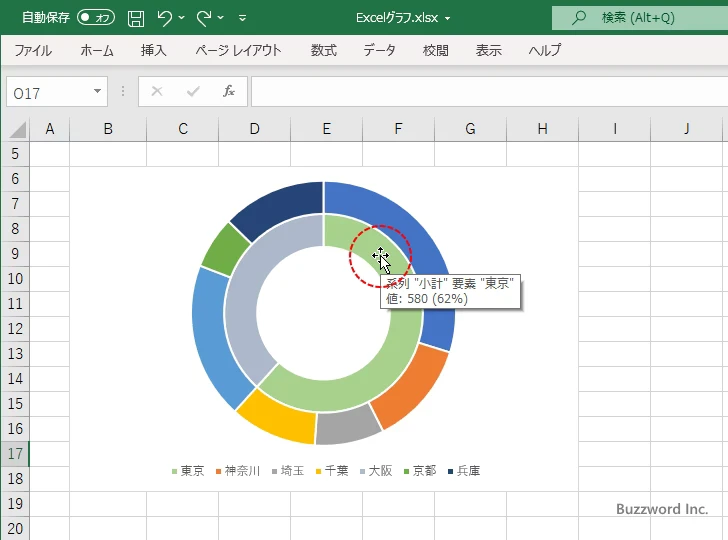Click the Redo arrow icon
The height and width of the screenshot is (540, 728).
click(x=204, y=18)
